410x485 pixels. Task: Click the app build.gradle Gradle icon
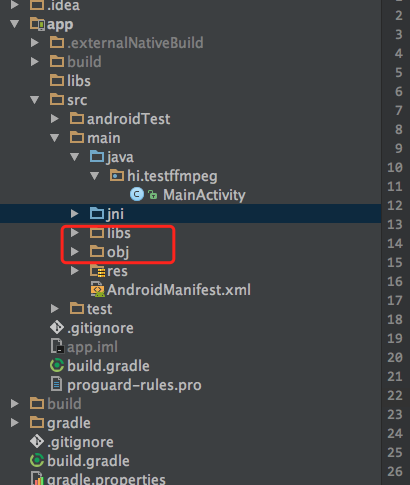(x=57, y=366)
